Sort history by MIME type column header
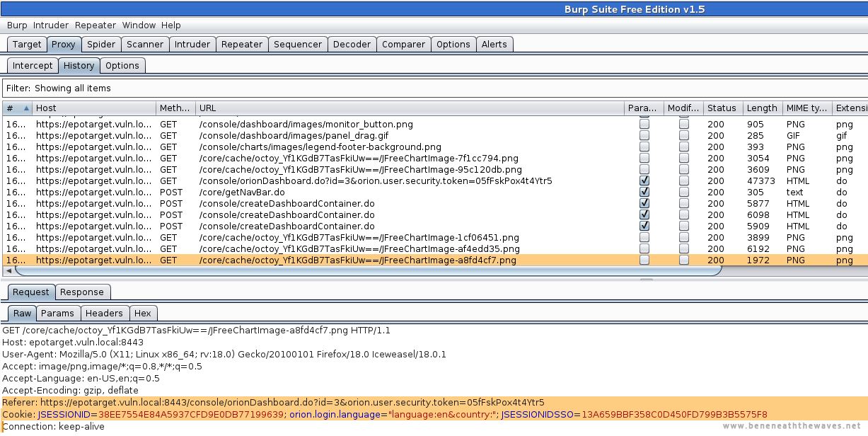This screenshot has height=436, width=868. [x=807, y=108]
